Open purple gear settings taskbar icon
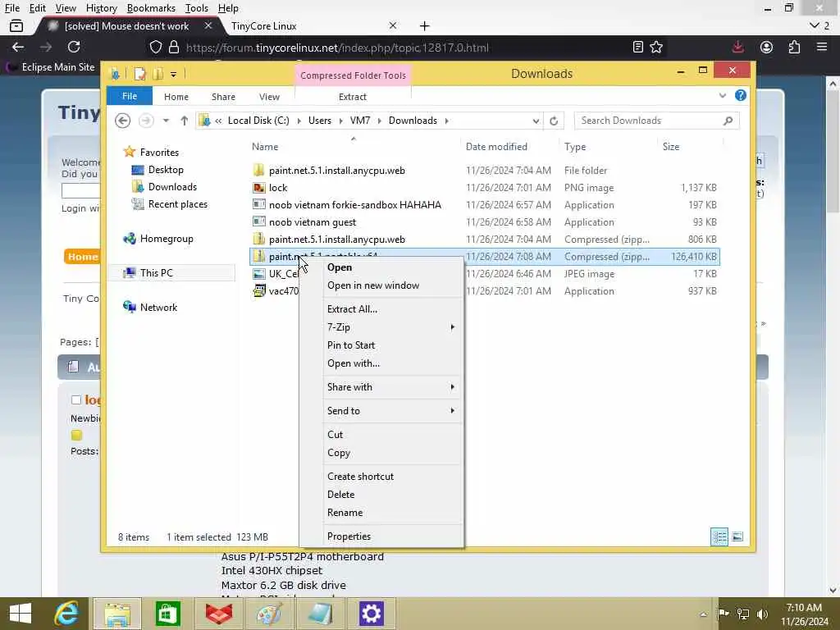 click(x=372, y=614)
